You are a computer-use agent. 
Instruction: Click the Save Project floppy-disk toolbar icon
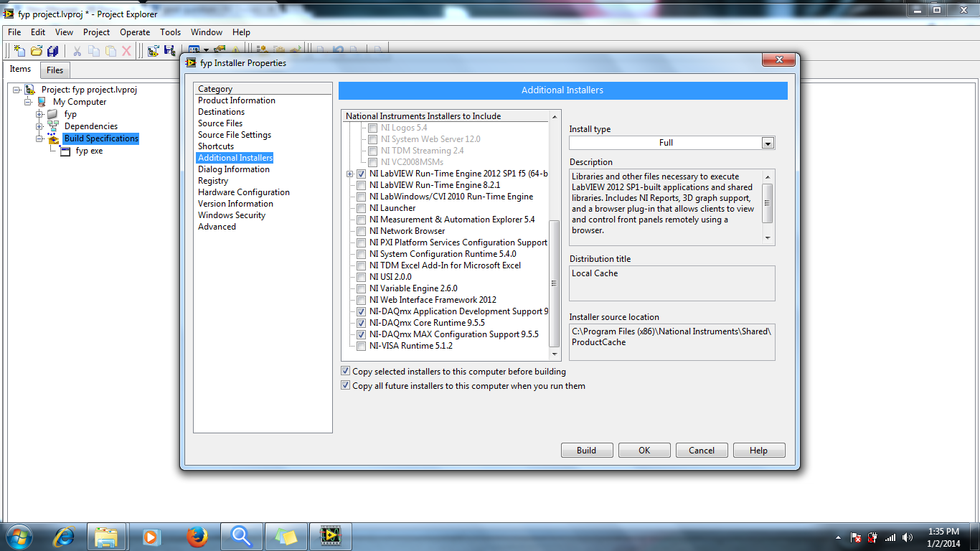click(x=170, y=51)
